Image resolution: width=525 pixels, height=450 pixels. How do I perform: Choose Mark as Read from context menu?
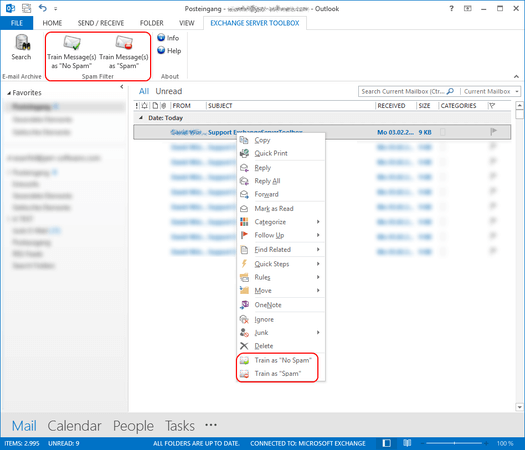[x=281, y=209]
